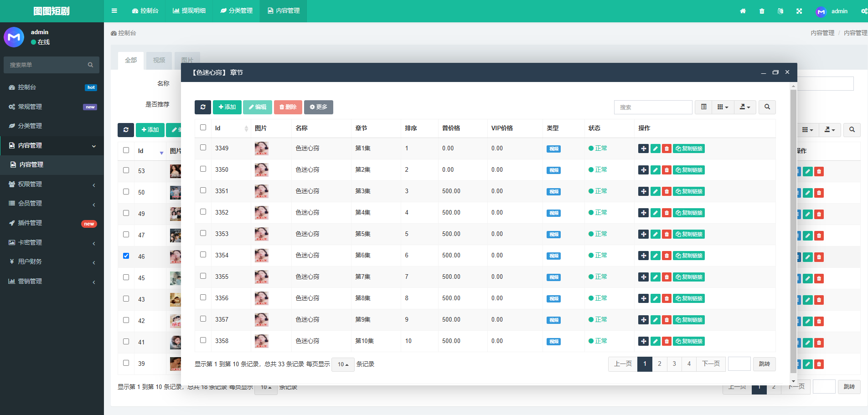Open the columns dropdown in chapter dialog
868x415 pixels.
tap(723, 107)
